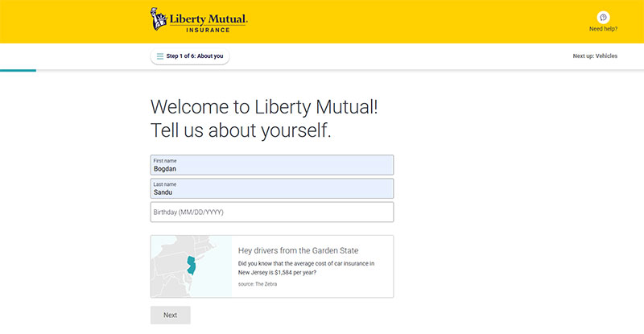
Task: Click 'Next up: Vehicles' text
Action: [595, 56]
